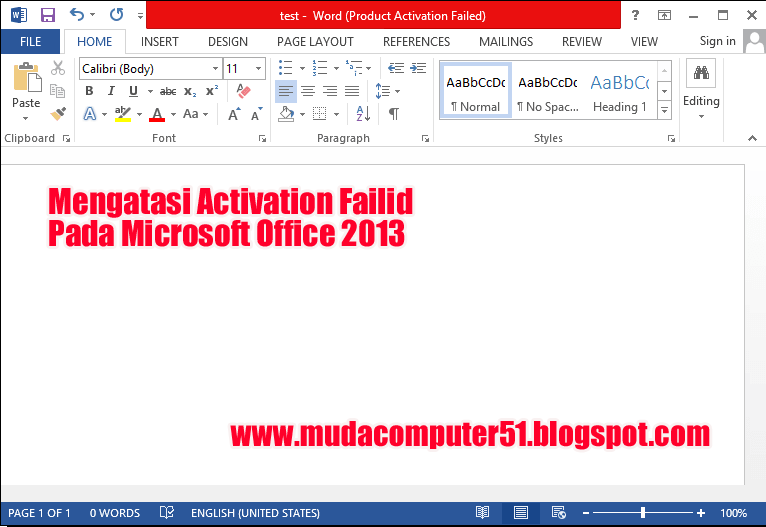
Task: Center align the paragraph
Action: (308, 91)
